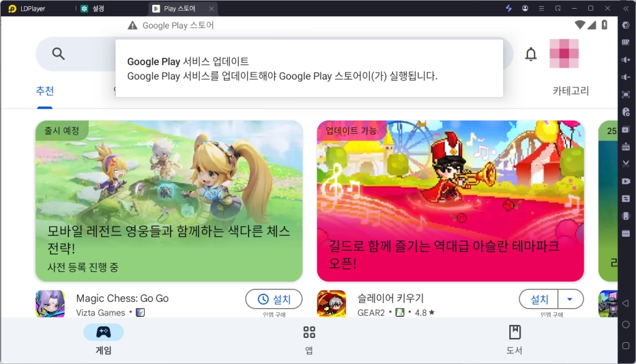Toggle fullscreen mode from the sidebar
The width and height of the screenshot is (636, 364).
(x=626, y=94)
